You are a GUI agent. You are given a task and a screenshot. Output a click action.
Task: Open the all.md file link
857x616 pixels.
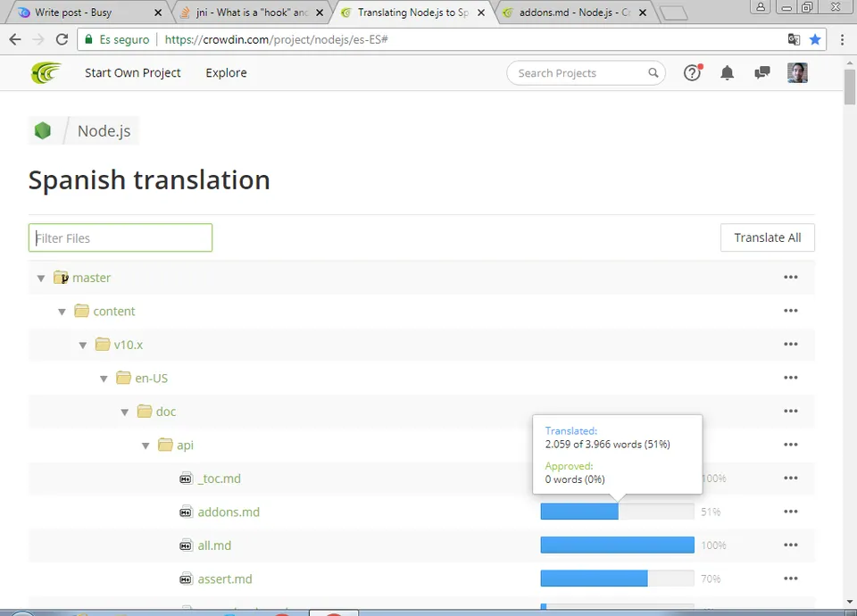tap(214, 545)
